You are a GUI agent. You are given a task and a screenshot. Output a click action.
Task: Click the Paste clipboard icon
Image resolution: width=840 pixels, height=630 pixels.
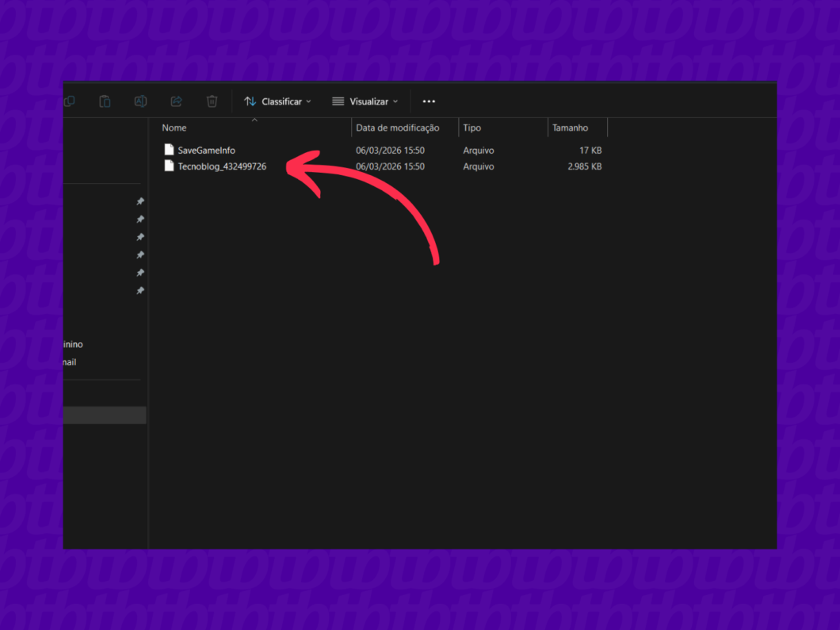point(105,101)
